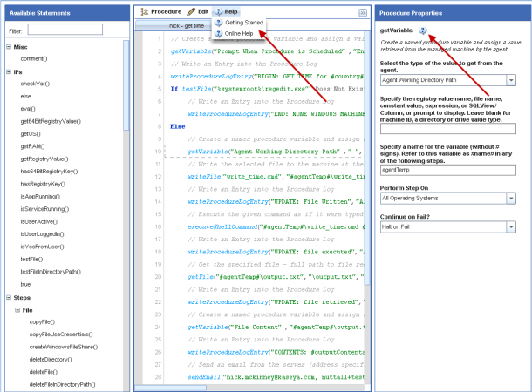Screen dimensions: 532x392
Task: Select the testFile() statement
Action: tap(32, 260)
